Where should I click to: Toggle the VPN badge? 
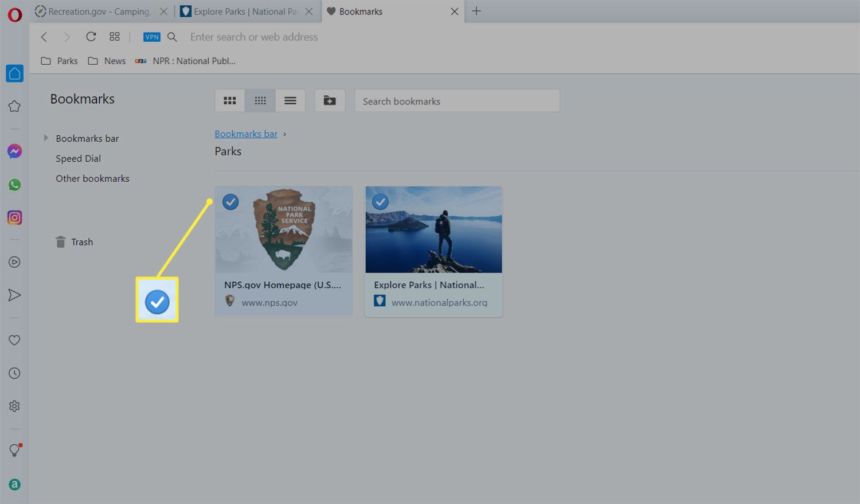tap(152, 37)
